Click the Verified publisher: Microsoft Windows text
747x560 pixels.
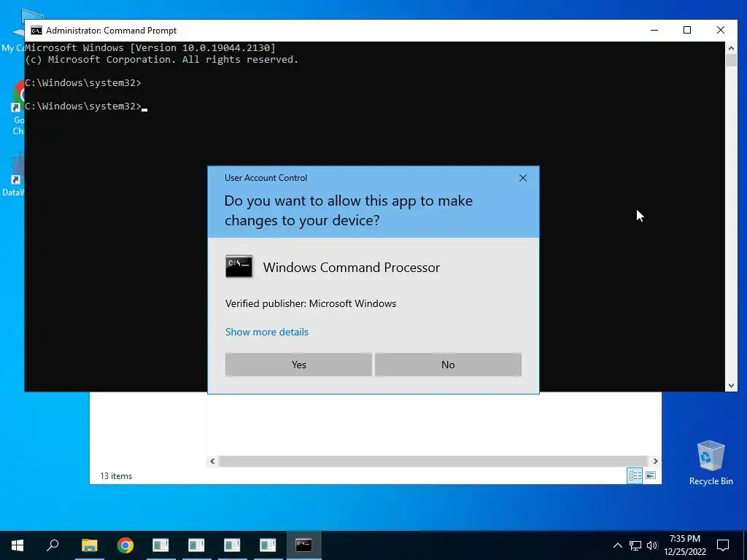coord(311,303)
